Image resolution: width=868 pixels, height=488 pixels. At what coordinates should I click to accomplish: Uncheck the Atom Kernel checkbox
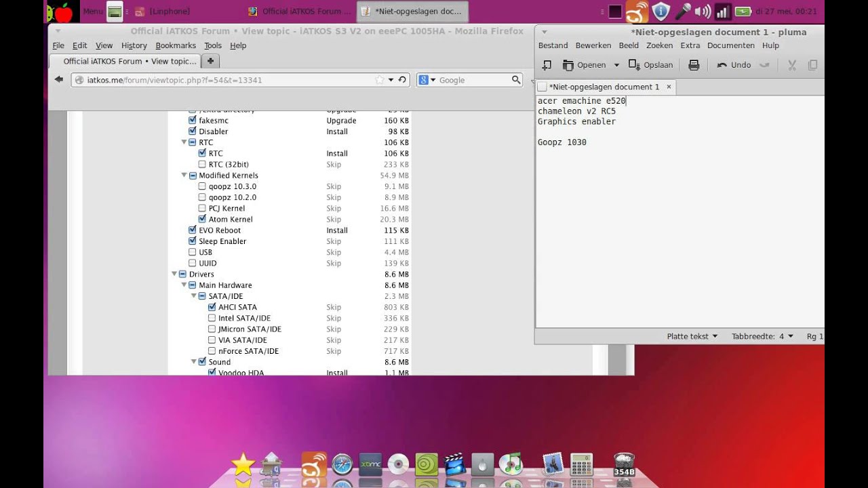pos(202,219)
